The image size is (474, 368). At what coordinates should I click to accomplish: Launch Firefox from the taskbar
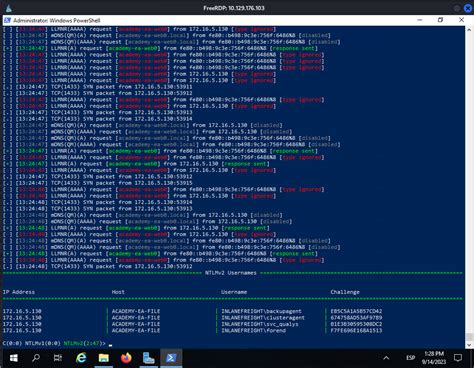click(126, 358)
